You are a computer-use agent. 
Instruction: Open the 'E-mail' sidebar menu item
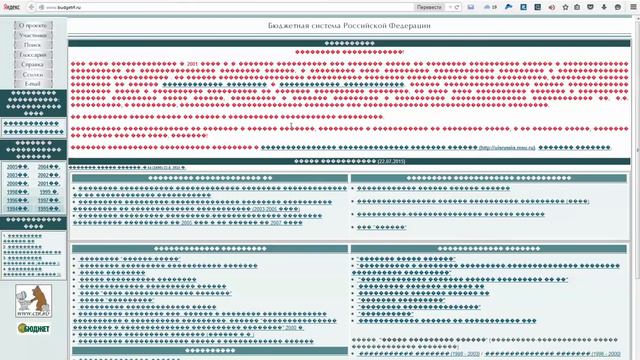[33, 84]
